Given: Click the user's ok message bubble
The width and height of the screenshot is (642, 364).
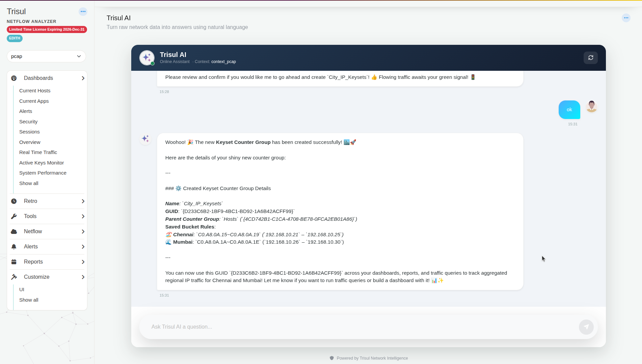Looking at the screenshot, I should pos(569,110).
